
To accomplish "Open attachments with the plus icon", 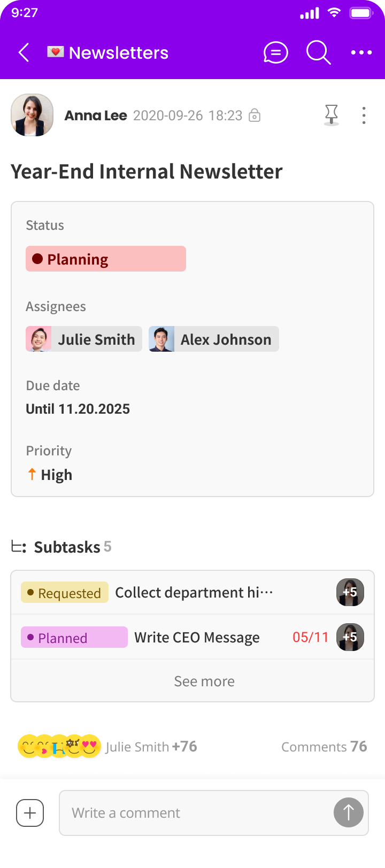I will click(29, 812).
